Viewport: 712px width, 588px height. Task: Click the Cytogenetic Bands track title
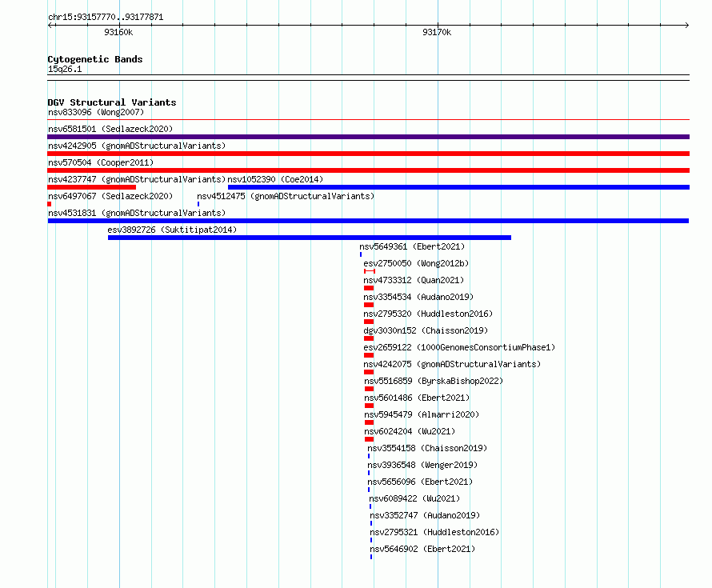coord(95,59)
